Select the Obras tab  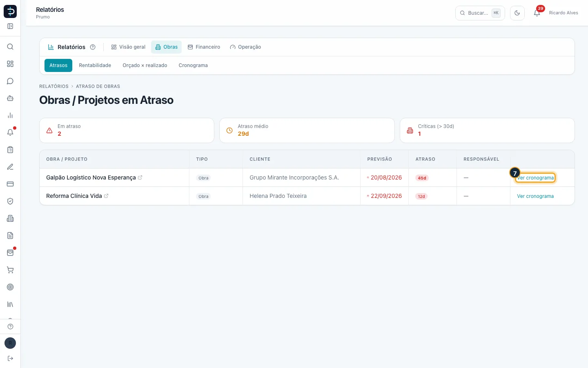[166, 47]
